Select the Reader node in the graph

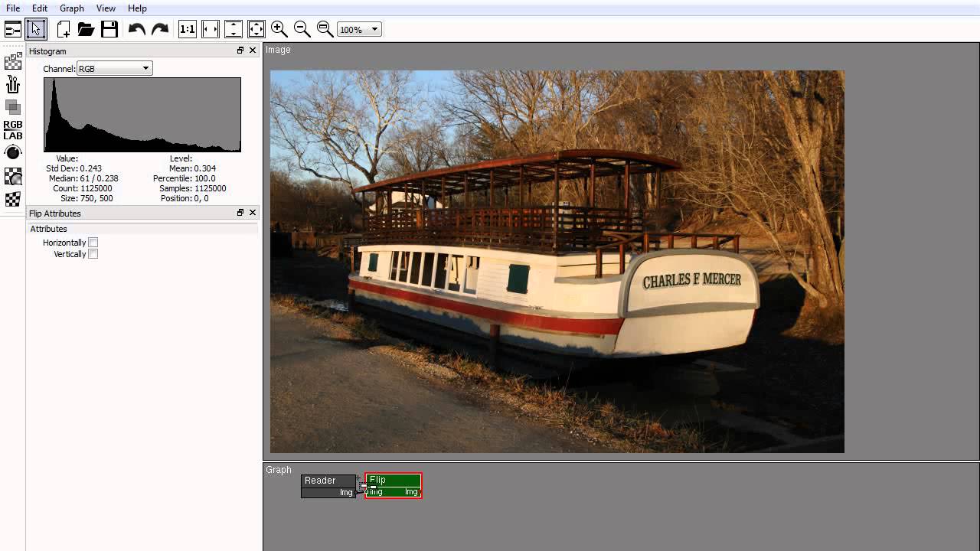pos(328,486)
